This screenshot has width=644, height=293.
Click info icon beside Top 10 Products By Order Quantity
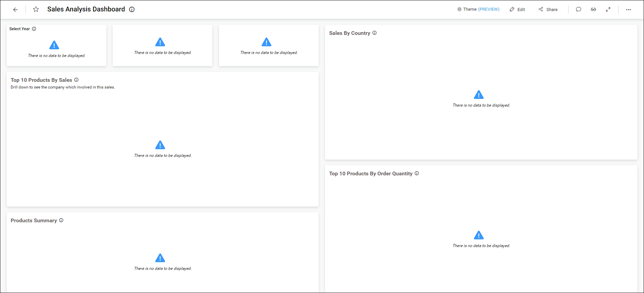point(417,173)
